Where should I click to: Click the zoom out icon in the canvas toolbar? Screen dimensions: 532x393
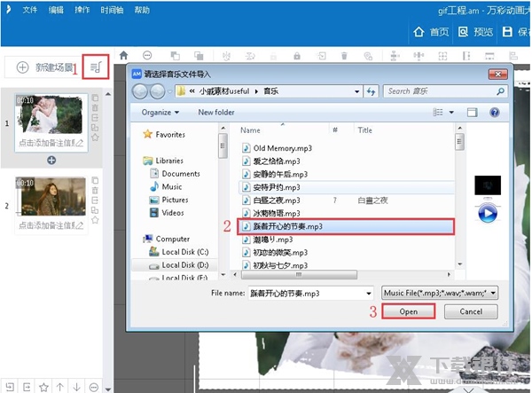point(146,55)
